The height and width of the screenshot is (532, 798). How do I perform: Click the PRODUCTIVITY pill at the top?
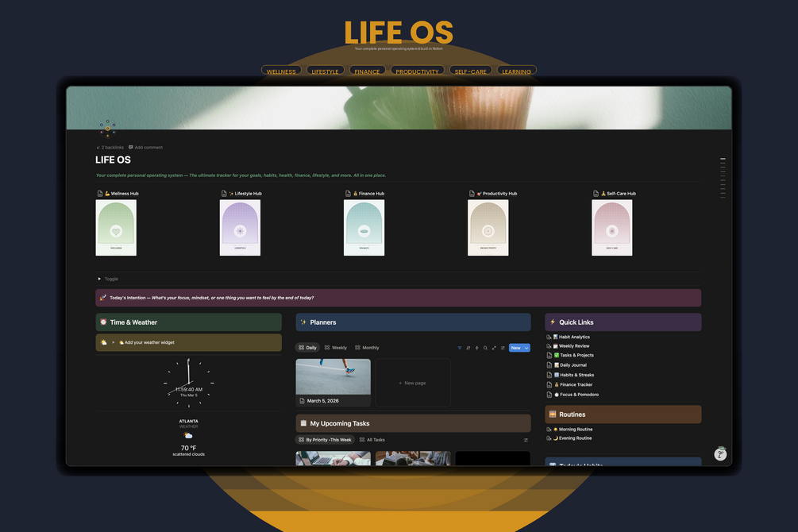pos(418,71)
